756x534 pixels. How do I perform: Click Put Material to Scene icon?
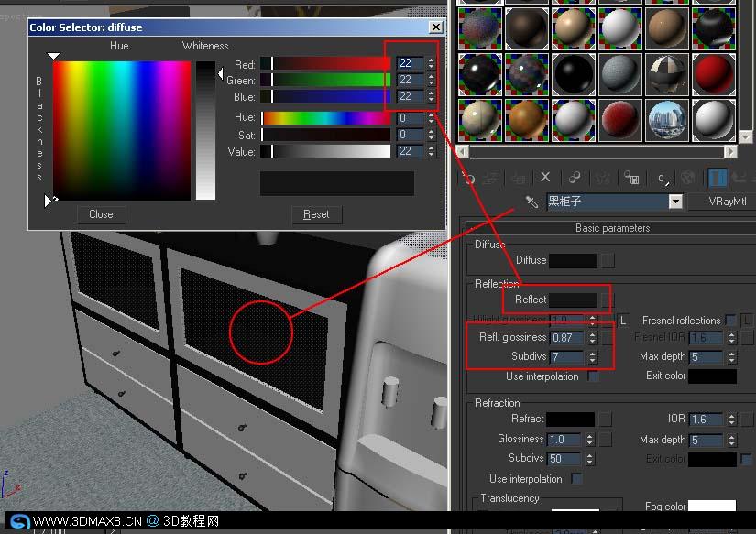tap(490, 179)
